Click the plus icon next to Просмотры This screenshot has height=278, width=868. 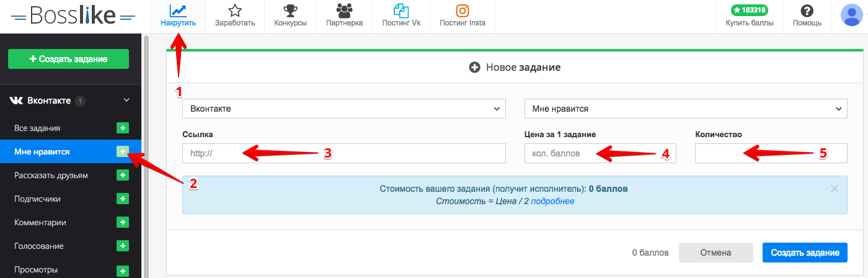coord(123,271)
